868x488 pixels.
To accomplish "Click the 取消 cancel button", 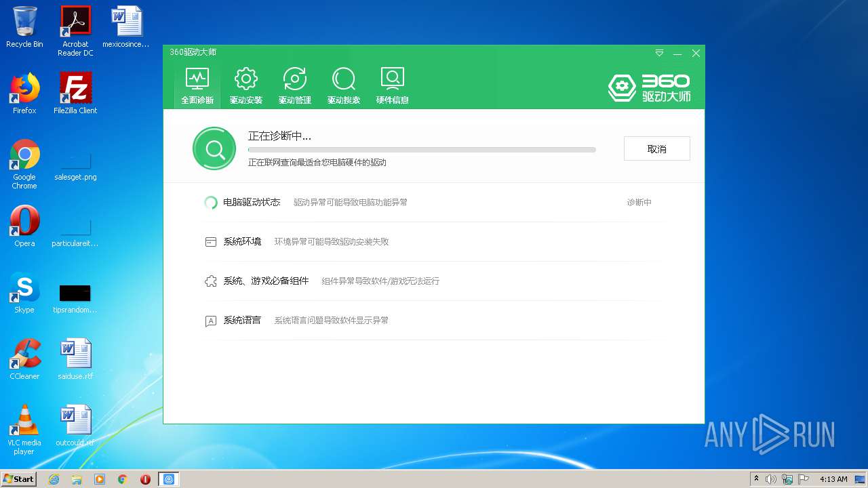I will (x=656, y=148).
